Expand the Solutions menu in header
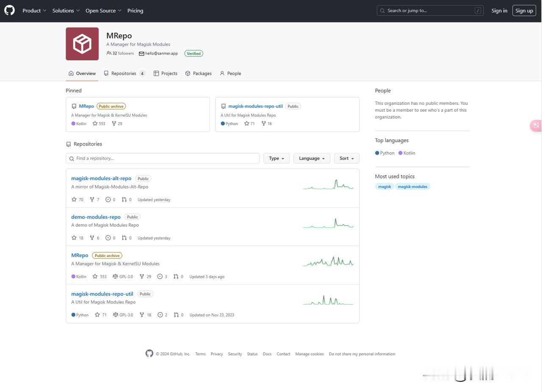Viewport: 542px width, 392px height. pyautogui.click(x=66, y=11)
